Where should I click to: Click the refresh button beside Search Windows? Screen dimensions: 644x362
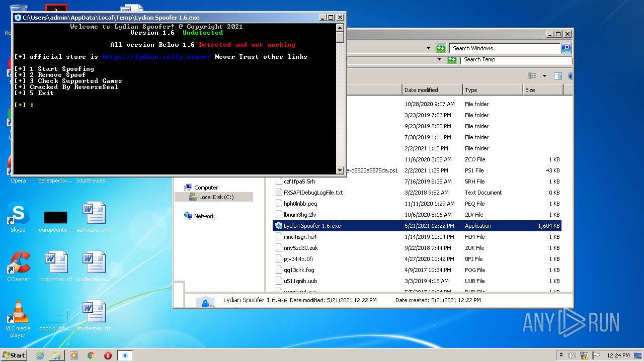(441, 48)
